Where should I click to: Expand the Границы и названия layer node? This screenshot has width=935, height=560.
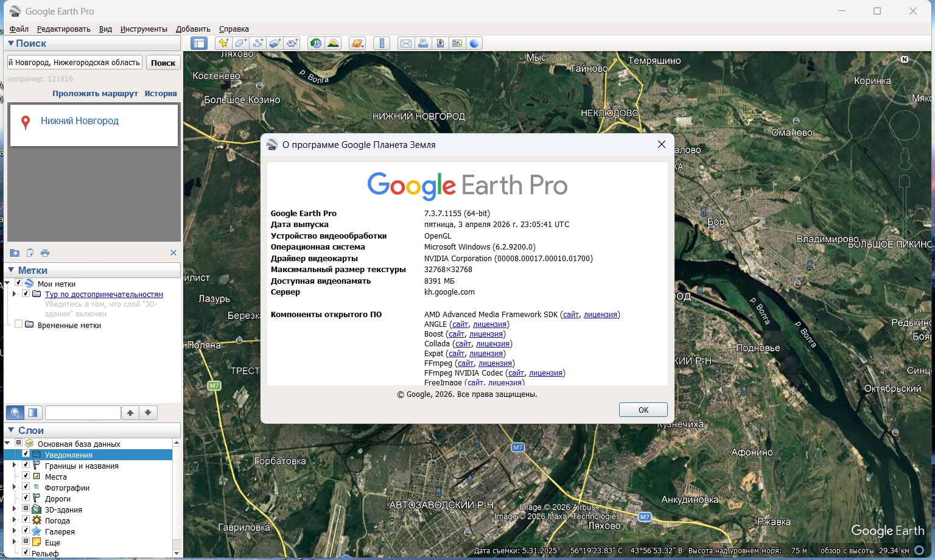coord(15,465)
